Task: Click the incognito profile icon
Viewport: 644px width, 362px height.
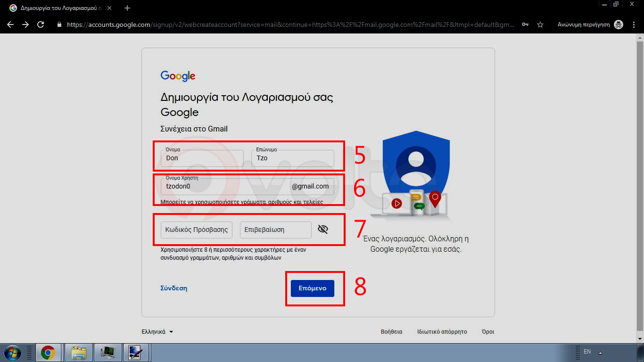Action: [619, 25]
